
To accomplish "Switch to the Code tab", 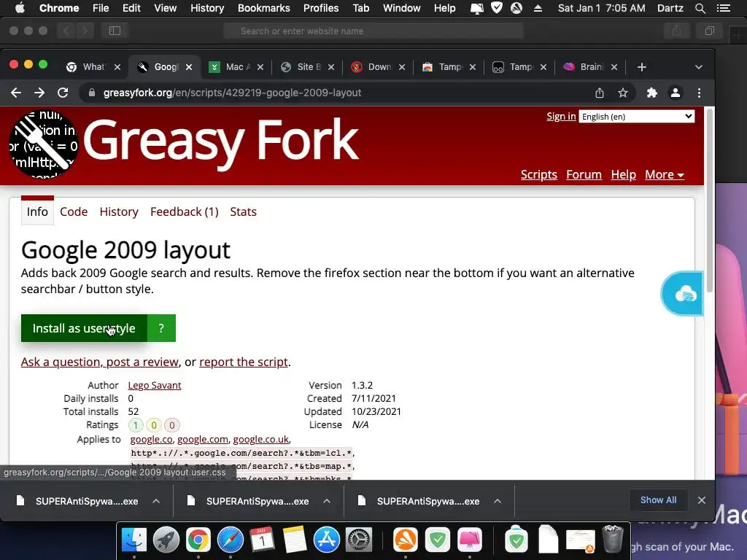I will [x=74, y=212].
